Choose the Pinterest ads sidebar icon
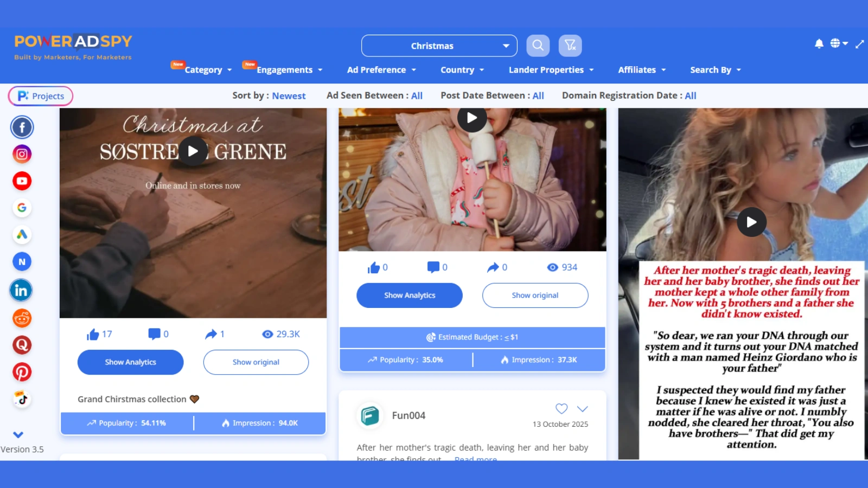 [22, 372]
